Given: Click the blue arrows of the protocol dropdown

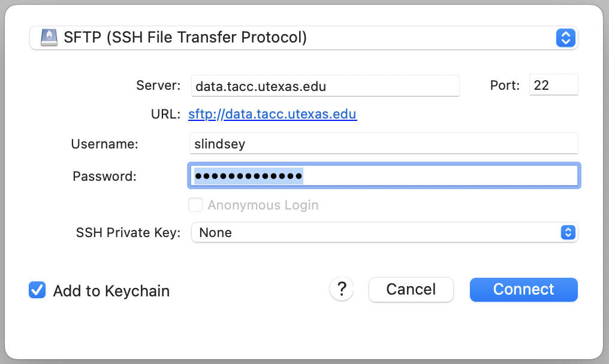Looking at the screenshot, I should point(565,38).
